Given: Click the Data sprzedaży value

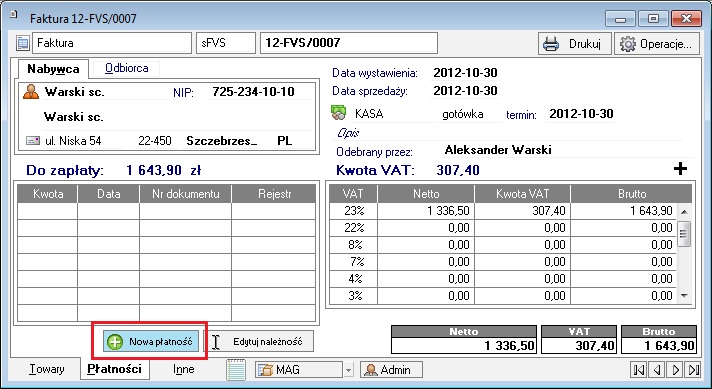Looking at the screenshot, I should (x=465, y=91).
